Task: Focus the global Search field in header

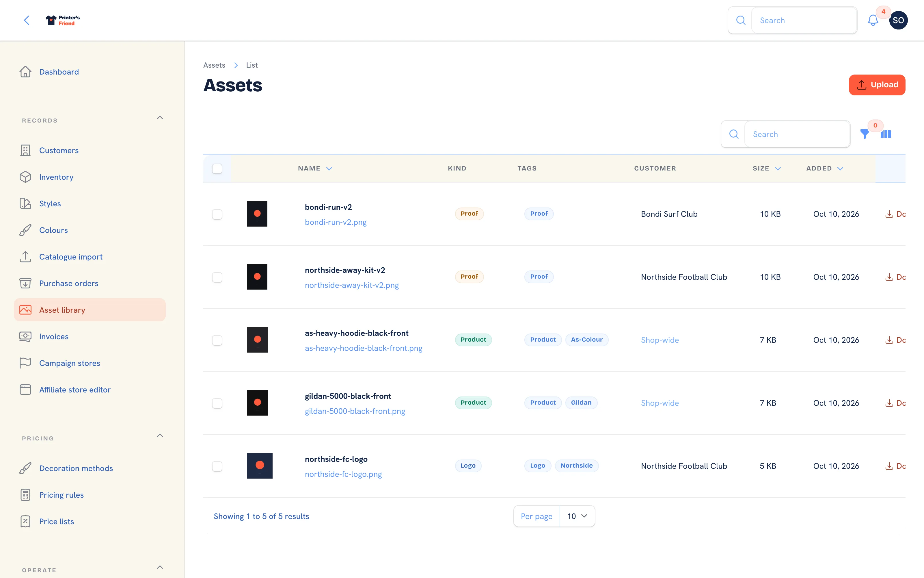Action: coord(804,20)
